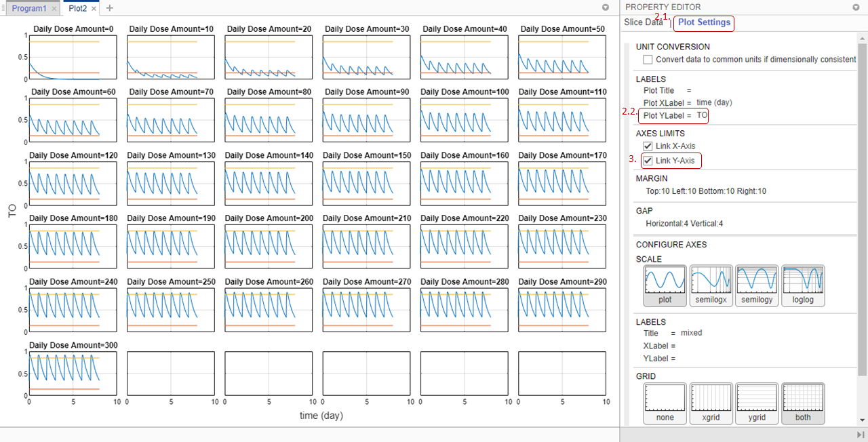Image resolution: width=868 pixels, height=442 pixels.
Task: Select the Daily Dose Amount=50 subplot
Action: coord(561,57)
